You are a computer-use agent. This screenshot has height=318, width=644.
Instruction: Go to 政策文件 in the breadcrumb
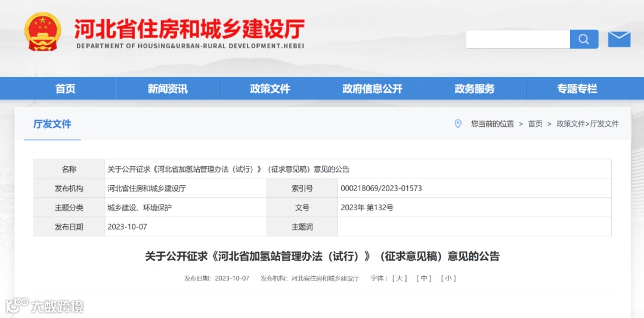pyautogui.click(x=571, y=124)
